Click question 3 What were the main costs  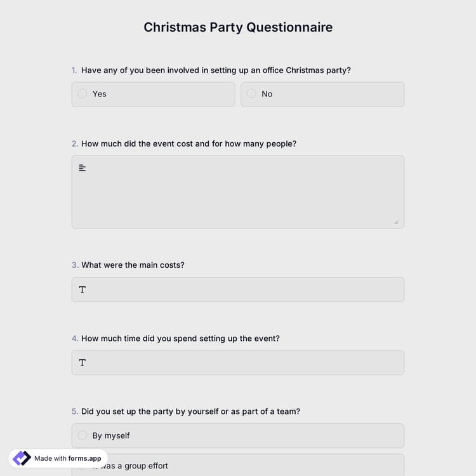click(x=133, y=265)
